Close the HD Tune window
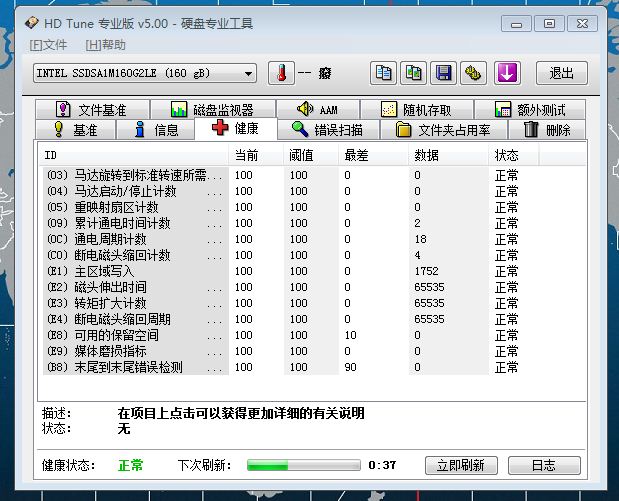 [x=582, y=24]
